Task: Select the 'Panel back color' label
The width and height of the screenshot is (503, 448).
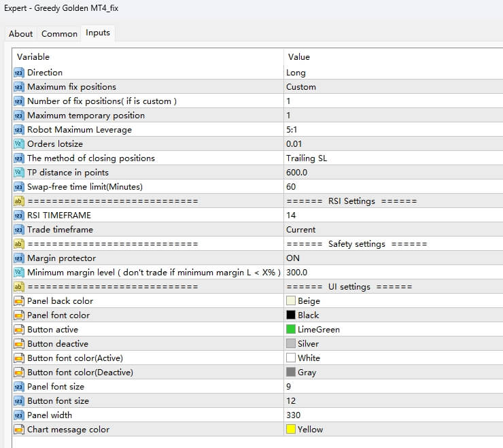Action: (60, 301)
